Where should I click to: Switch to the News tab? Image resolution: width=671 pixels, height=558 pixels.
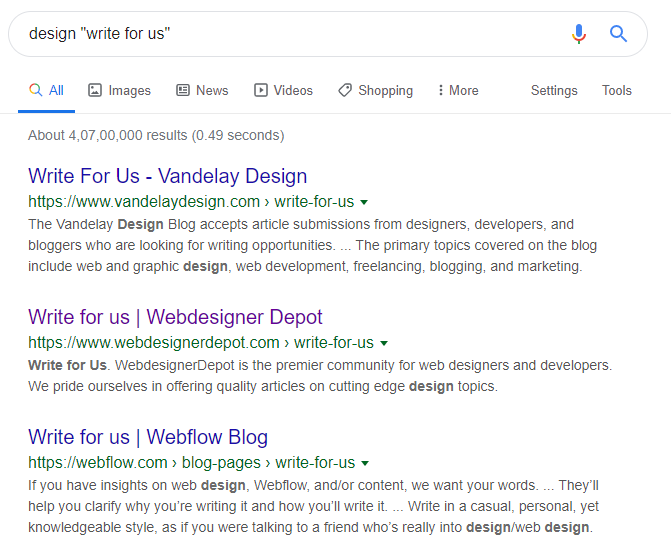point(202,90)
